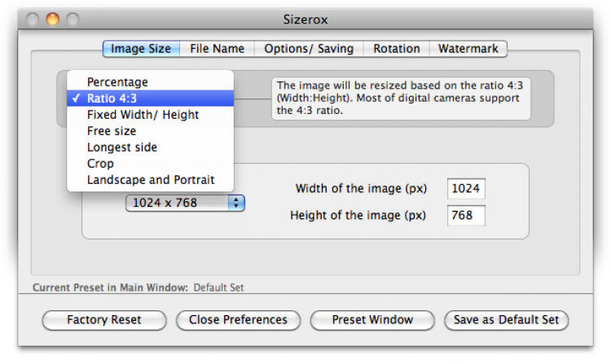This screenshot has height=364, width=611.
Task: Choose the Crop menu option
Action: pos(100,164)
